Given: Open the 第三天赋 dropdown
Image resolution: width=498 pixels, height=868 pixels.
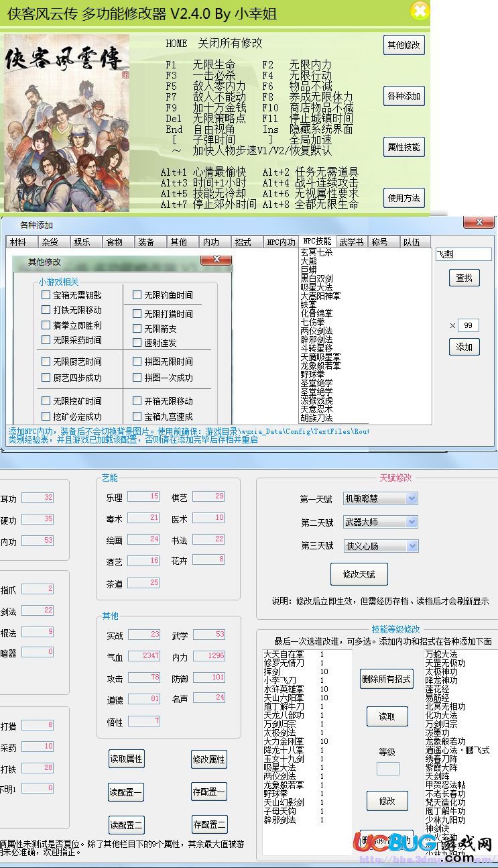Looking at the screenshot, I should 380,546.
